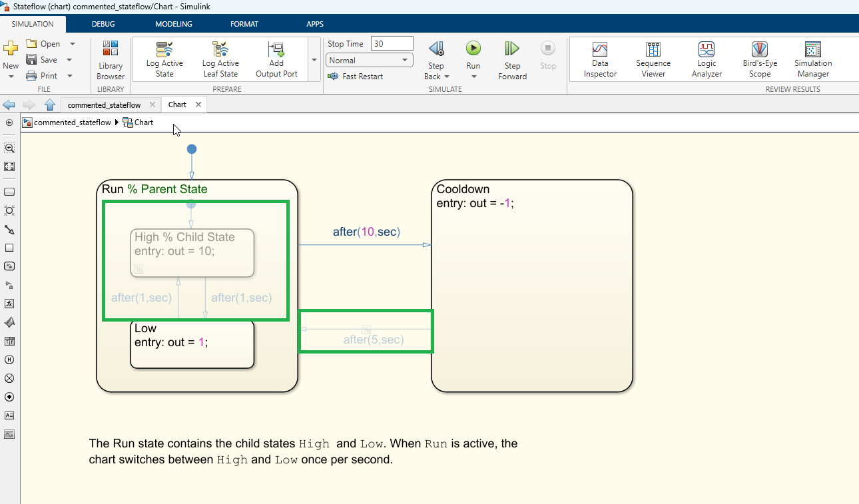Open the Bird's-Eye Scope

tap(760, 60)
